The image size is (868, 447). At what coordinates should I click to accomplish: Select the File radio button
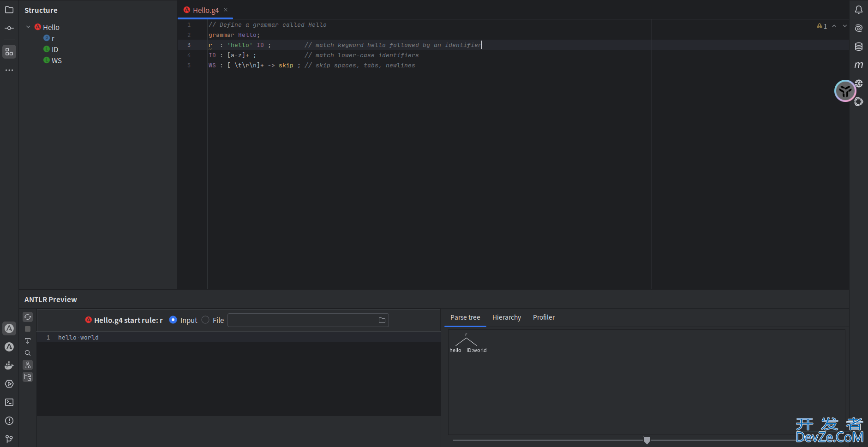coord(205,320)
